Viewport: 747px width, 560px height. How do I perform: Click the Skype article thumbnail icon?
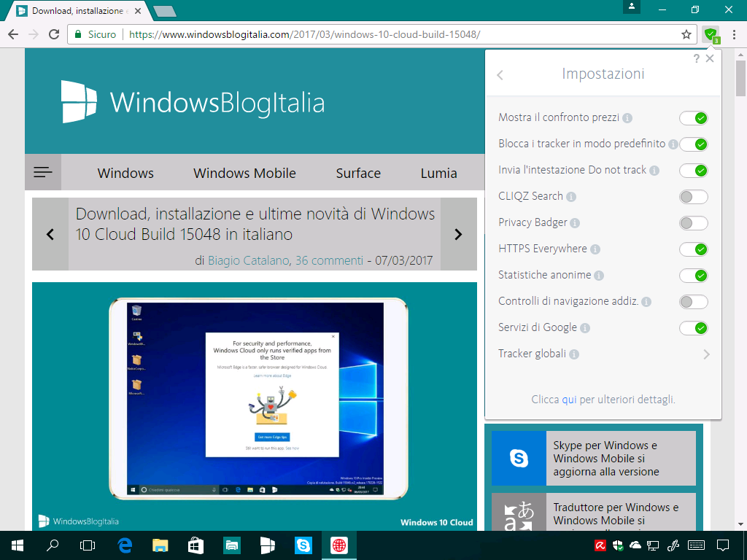(x=519, y=458)
